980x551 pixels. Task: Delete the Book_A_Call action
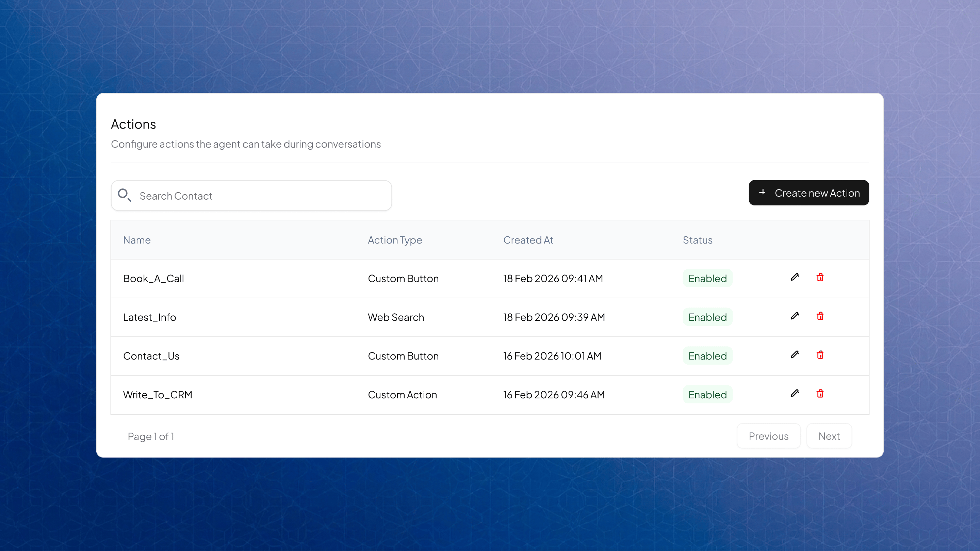click(x=820, y=277)
